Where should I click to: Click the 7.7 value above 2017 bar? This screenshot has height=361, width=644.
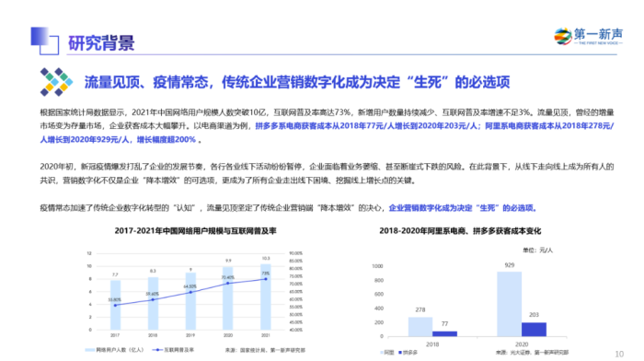click(115, 274)
